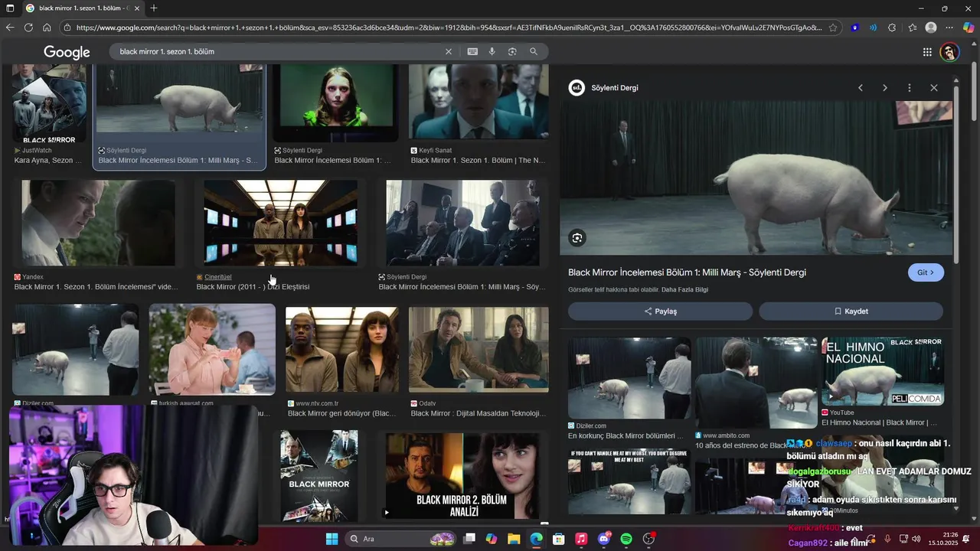Open the Söylenti Dergi green-screen woman thumbnail
This screenshot has height=551, width=980.
[335, 103]
